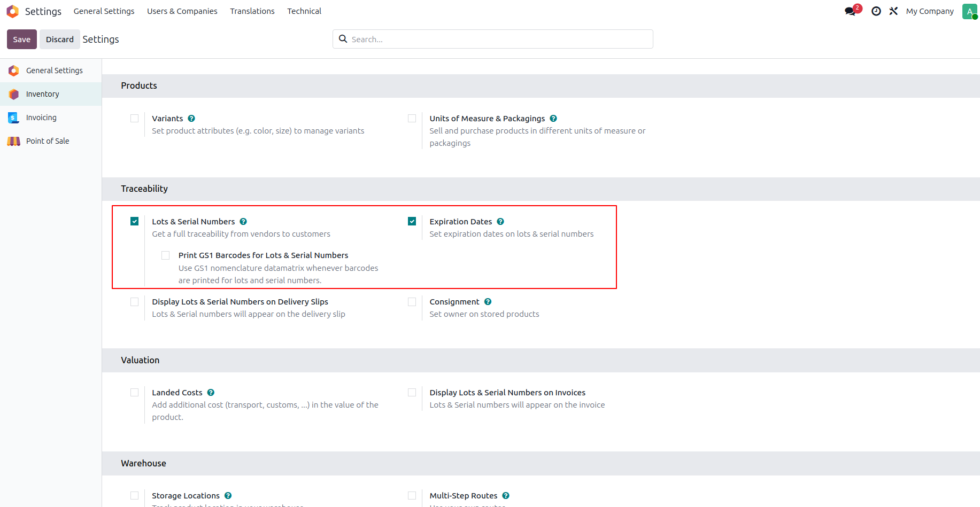The height and width of the screenshot is (507, 980).
Task: Open the activities clock icon
Action: pyautogui.click(x=876, y=11)
